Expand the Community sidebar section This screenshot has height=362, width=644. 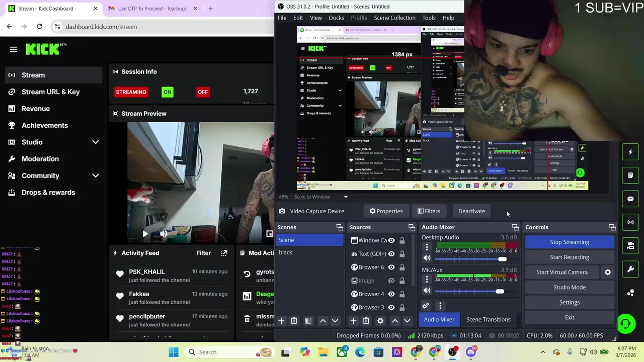click(x=96, y=175)
